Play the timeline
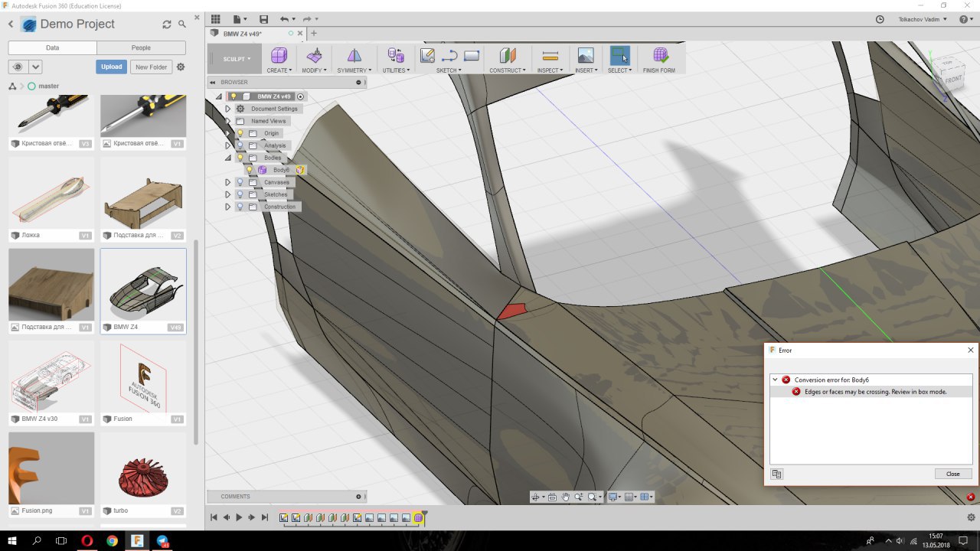 [239, 517]
